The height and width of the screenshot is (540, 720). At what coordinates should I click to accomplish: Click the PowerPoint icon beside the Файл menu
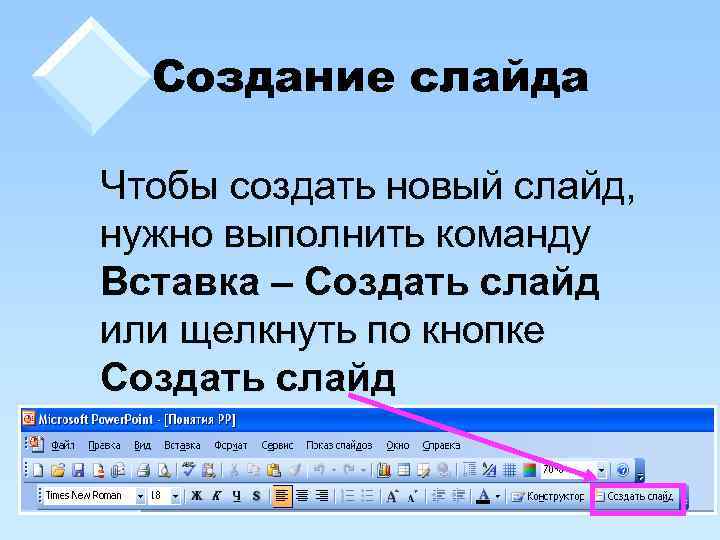pyautogui.click(x=36, y=444)
